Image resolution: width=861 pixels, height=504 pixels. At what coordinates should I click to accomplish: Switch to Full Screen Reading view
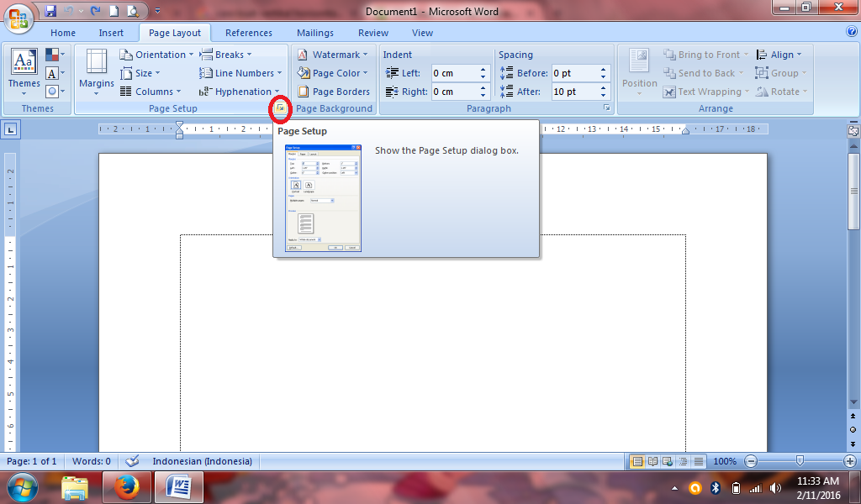(652, 461)
